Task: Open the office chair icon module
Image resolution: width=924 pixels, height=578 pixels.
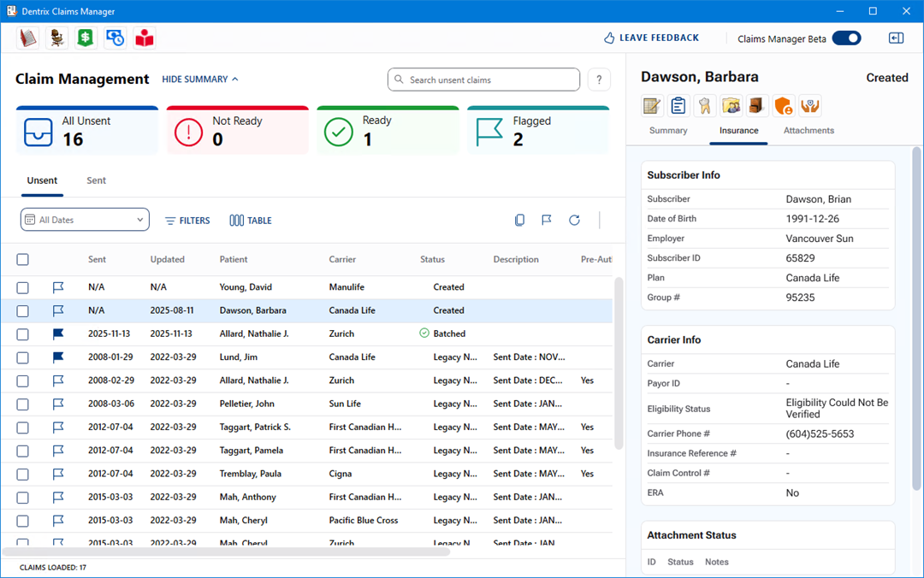Action: pyautogui.click(x=57, y=38)
